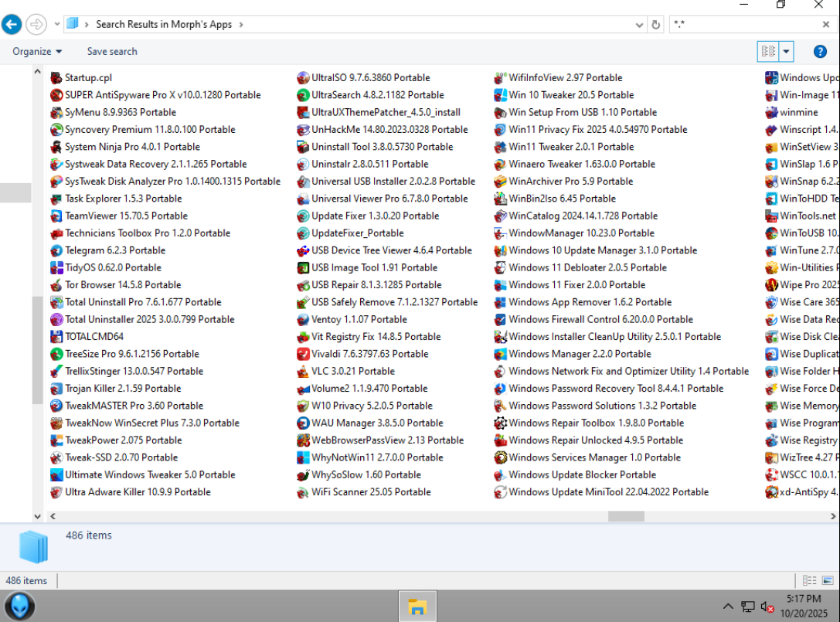Select the VLC 3.0.21 Portable icon
Viewport: 840px width, 622px height.
click(x=303, y=372)
